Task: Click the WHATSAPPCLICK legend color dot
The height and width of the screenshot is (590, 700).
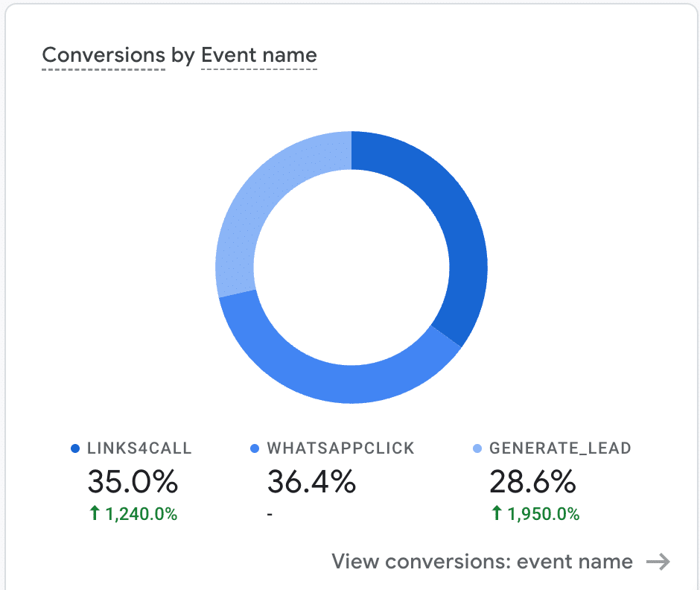Action: point(255,448)
